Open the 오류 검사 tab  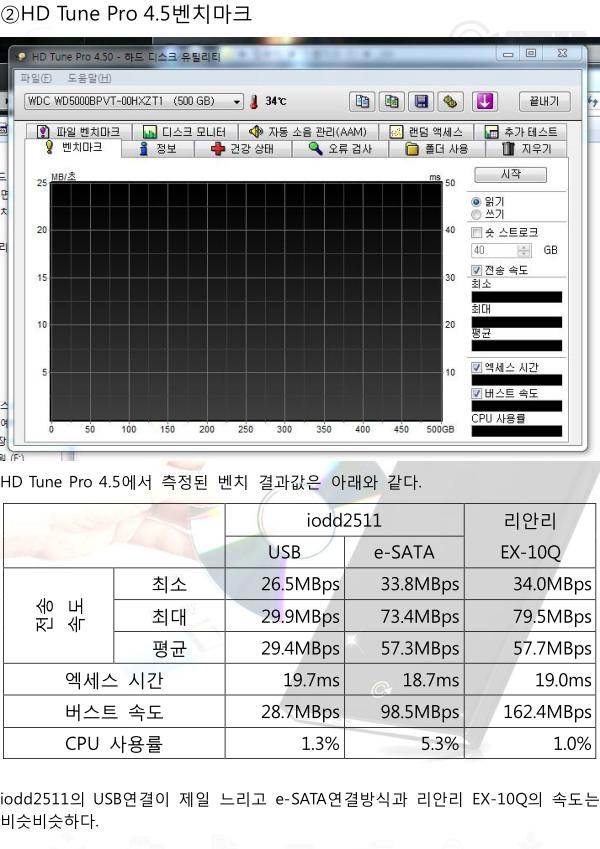tap(340, 149)
